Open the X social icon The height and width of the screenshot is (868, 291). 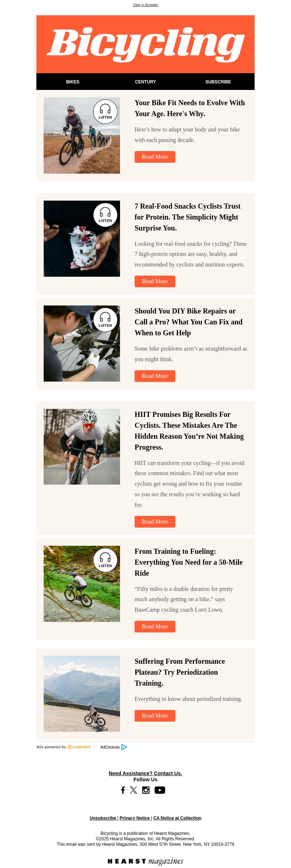(133, 790)
